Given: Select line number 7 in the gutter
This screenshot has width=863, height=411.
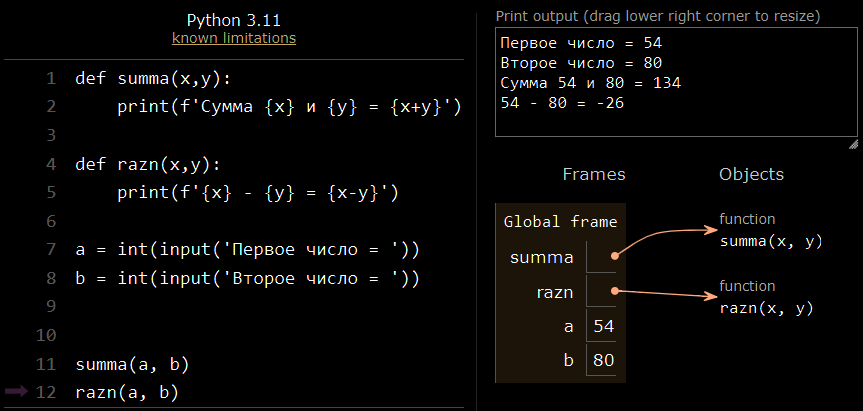Looking at the screenshot, I should (x=51, y=250).
